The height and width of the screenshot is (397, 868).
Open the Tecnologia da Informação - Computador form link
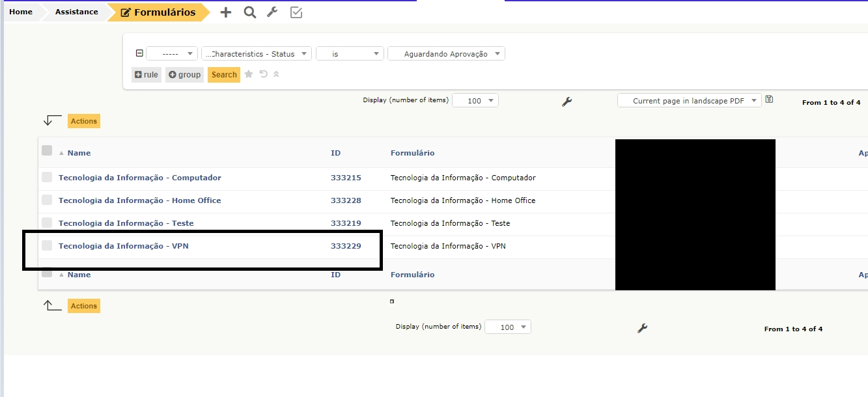click(139, 177)
